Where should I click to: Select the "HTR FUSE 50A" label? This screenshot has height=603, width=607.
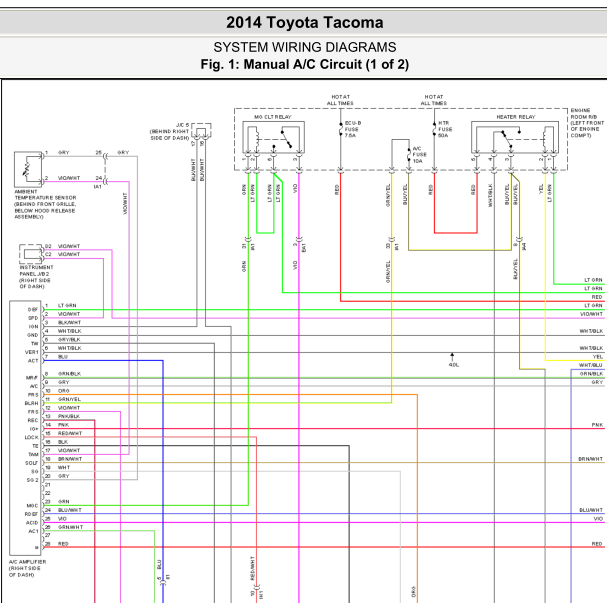445,129
